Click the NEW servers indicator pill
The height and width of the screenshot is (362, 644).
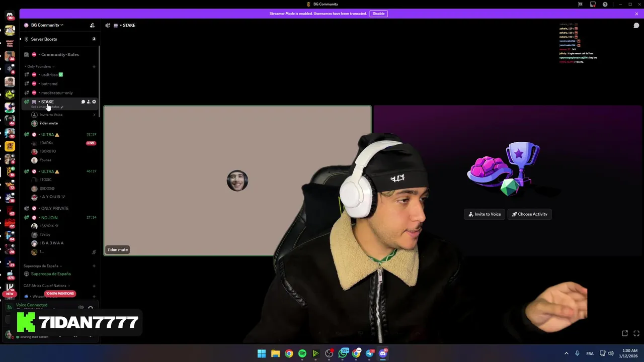coord(10,294)
